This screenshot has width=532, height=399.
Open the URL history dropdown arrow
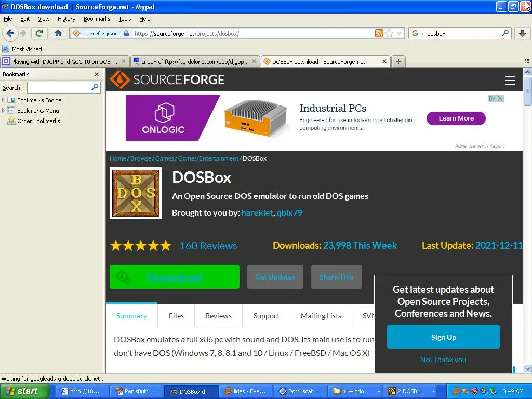tap(400, 33)
